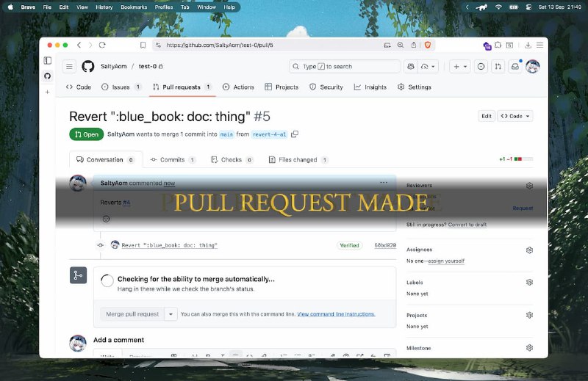Click the GitHub Octocat logo

click(x=88, y=66)
